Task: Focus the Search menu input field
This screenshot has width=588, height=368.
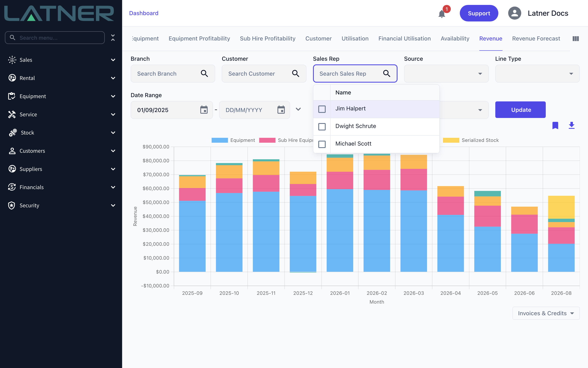Action: [x=55, y=37]
